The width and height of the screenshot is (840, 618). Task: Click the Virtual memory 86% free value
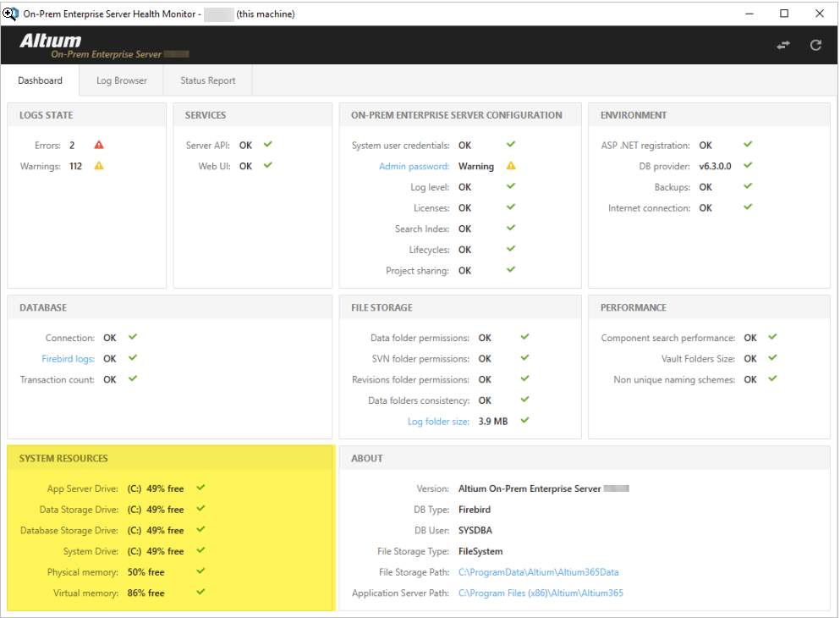coord(145,593)
